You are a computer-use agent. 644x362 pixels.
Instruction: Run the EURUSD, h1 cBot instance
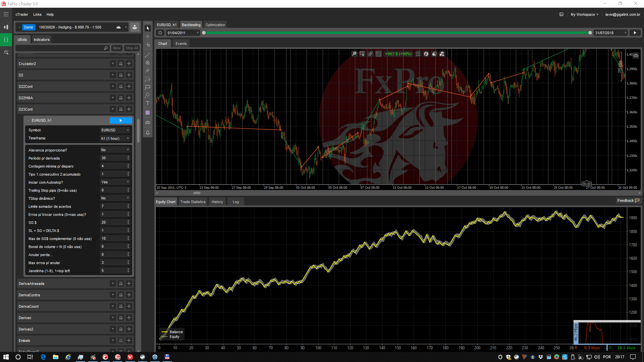pyautogui.click(x=121, y=120)
